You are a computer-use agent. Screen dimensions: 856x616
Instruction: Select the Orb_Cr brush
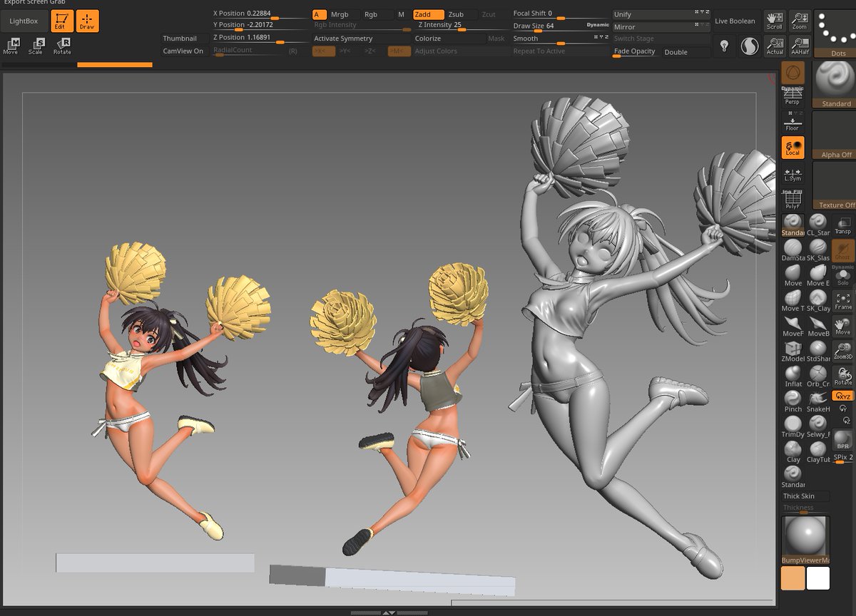[818, 376]
